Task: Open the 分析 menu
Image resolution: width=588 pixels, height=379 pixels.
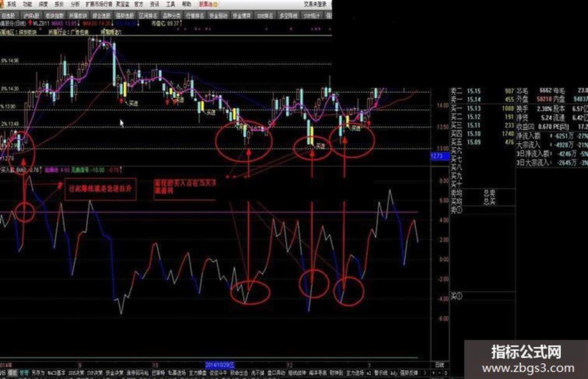Action: coord(75,4)
